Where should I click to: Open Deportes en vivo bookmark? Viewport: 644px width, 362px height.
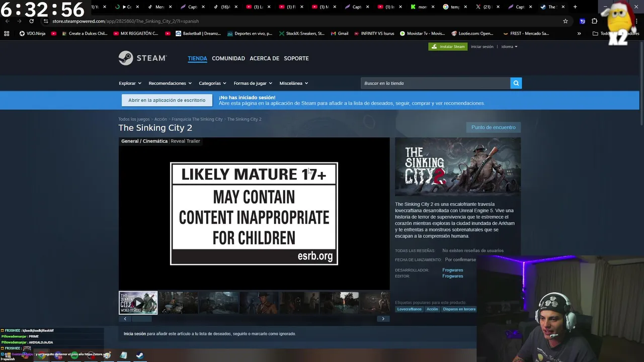[x=250, y=33]
